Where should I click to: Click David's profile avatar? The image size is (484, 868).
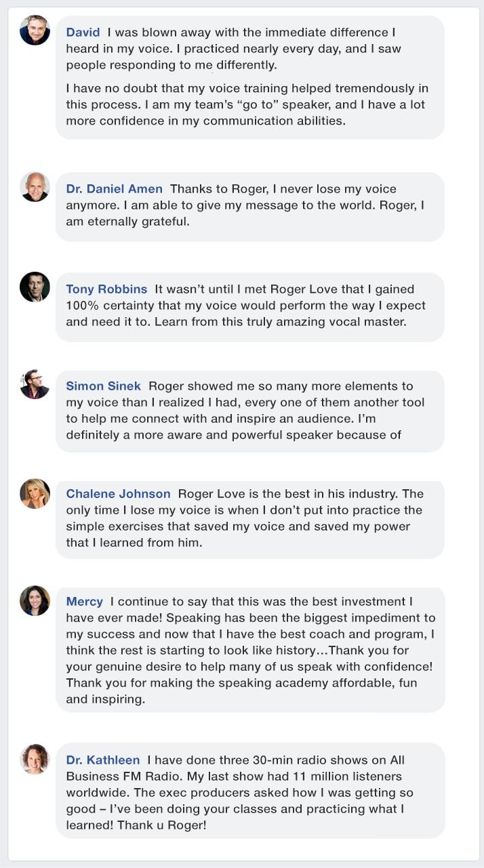[x=35, y=30]
